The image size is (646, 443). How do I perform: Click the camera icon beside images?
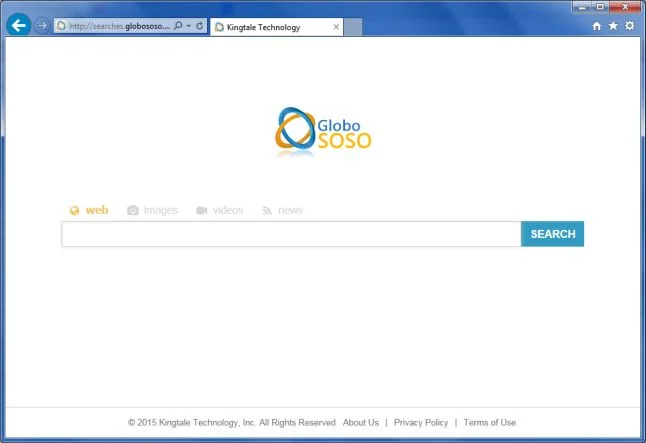tap(133, 210)
